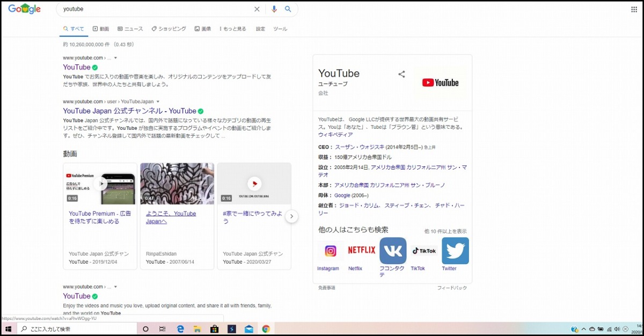Screen dimensions: 644x336
Task: Click the Windows taskbar search box
Action: tap(77, 329)
